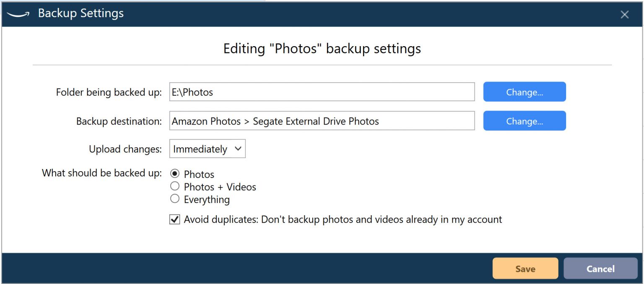644x284 pixels.
Task: Select the Photos only radio option
Action: [175, 174]
